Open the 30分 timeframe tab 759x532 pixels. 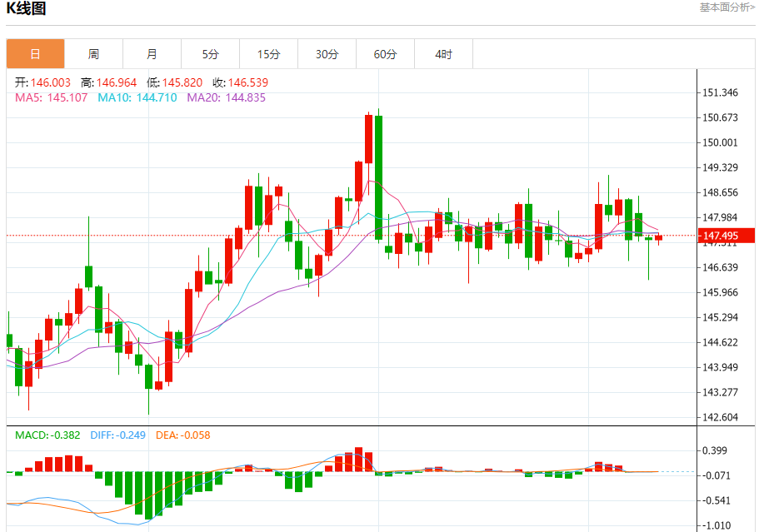(x=327, y=53)
